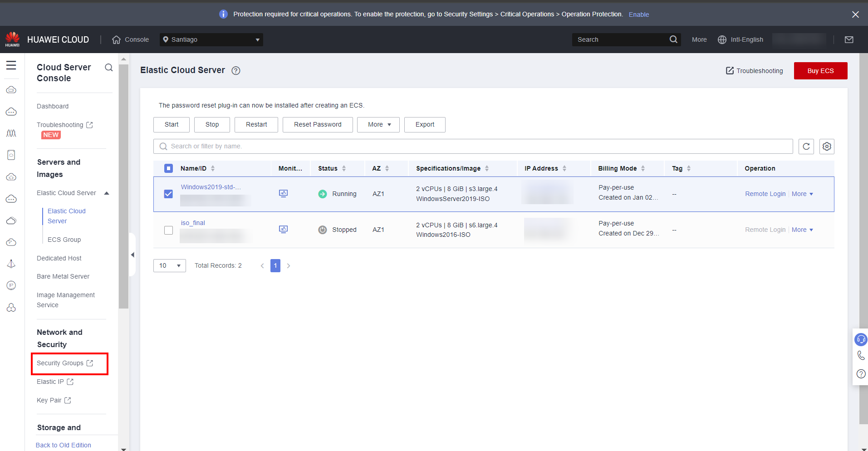This screenshot has width=868, height=451.
Task: Click the help question mark beside title
Action: (x=236, y=71)
